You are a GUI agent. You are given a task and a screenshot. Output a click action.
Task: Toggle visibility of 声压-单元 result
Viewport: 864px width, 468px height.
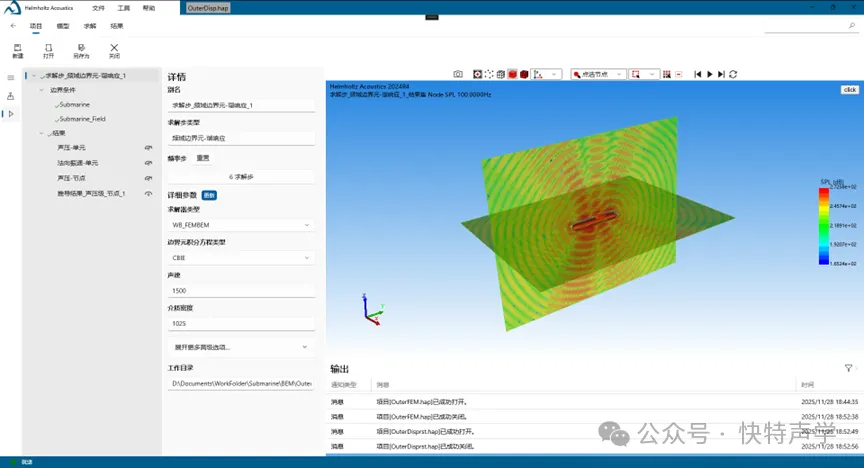148,148
